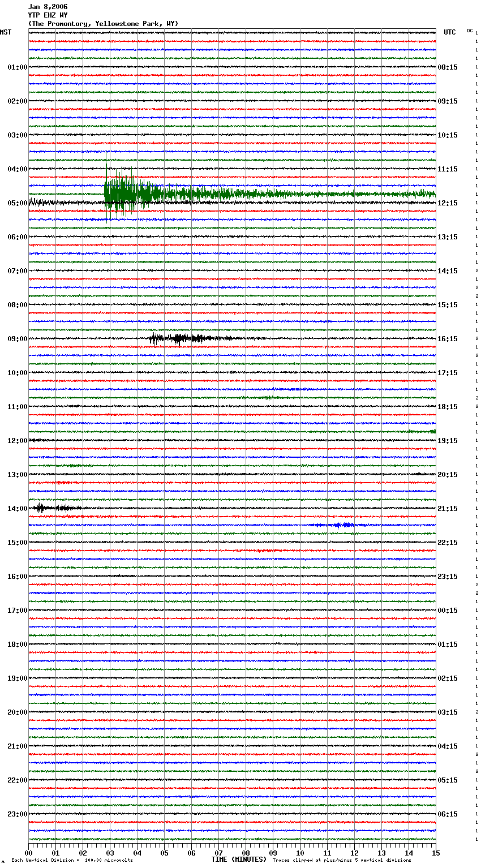Click the '08:15' UTC time label

pos(448,67)
